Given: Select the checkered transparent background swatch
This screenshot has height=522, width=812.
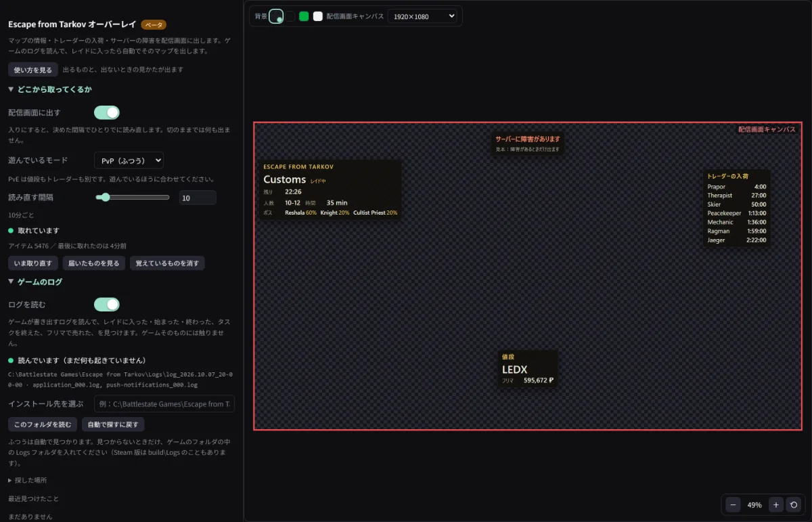Looking at the screenshot, I should (x=276, y=16).
